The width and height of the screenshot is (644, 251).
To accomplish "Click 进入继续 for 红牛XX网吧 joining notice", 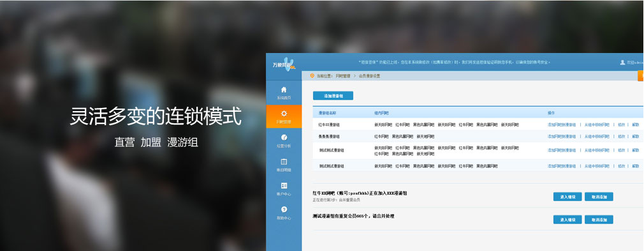I will (567, 197).
